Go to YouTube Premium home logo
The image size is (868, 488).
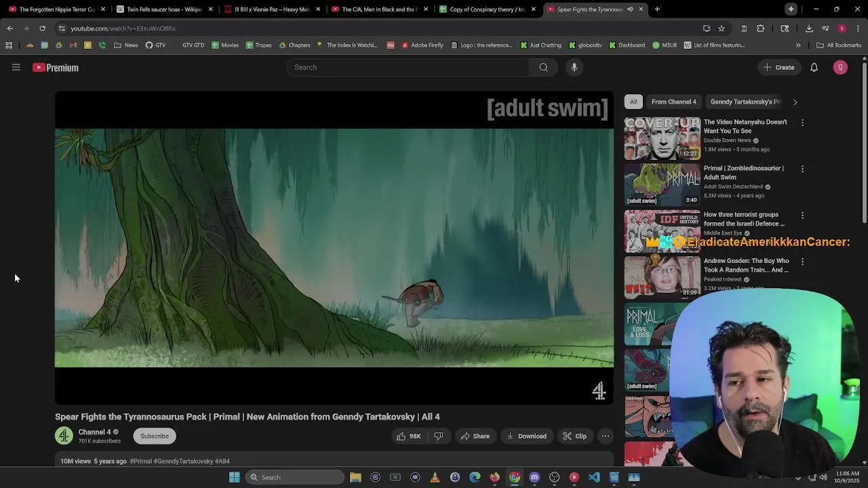(56, 68)
